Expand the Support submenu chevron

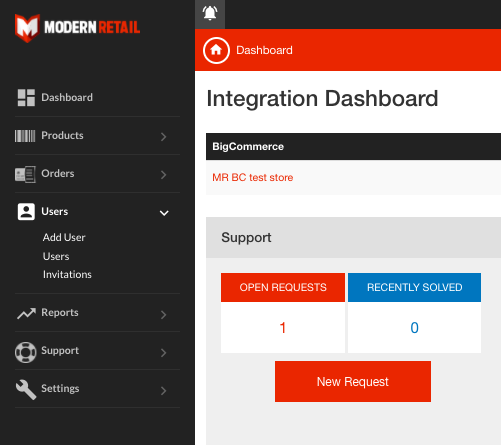point(163,352)
